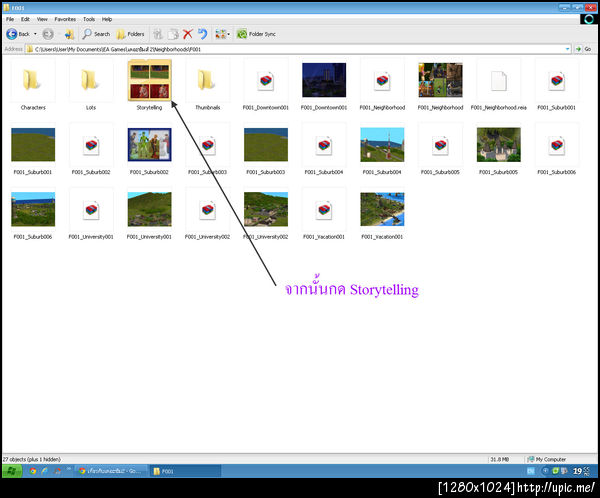600x498 pixels.
Task: Select the Thumbnails folder
Action: pos(207,85)
